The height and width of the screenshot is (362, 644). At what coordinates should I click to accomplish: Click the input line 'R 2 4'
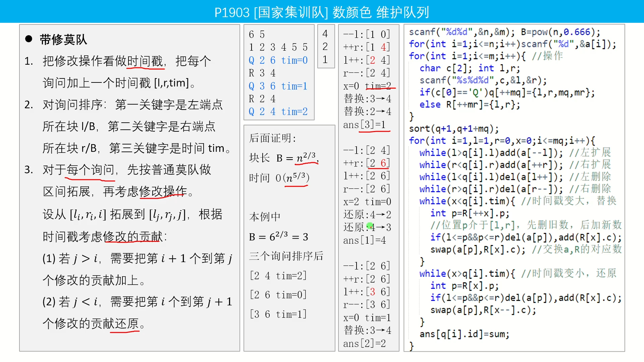[x=262, y=99]
